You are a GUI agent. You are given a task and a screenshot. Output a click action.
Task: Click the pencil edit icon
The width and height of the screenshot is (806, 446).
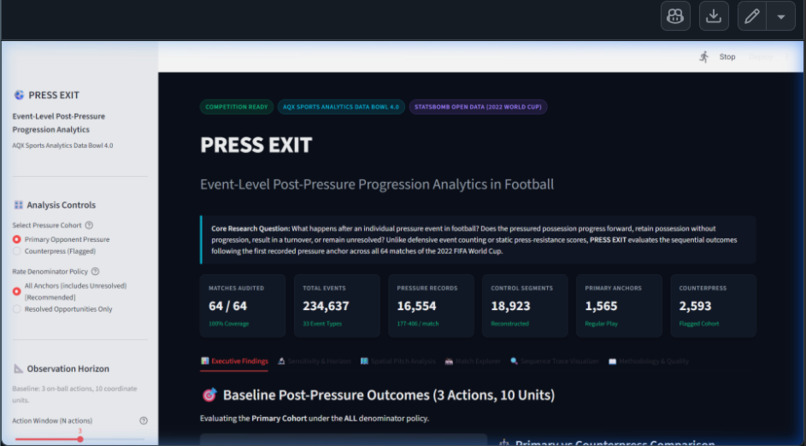(x=752, y=16)
